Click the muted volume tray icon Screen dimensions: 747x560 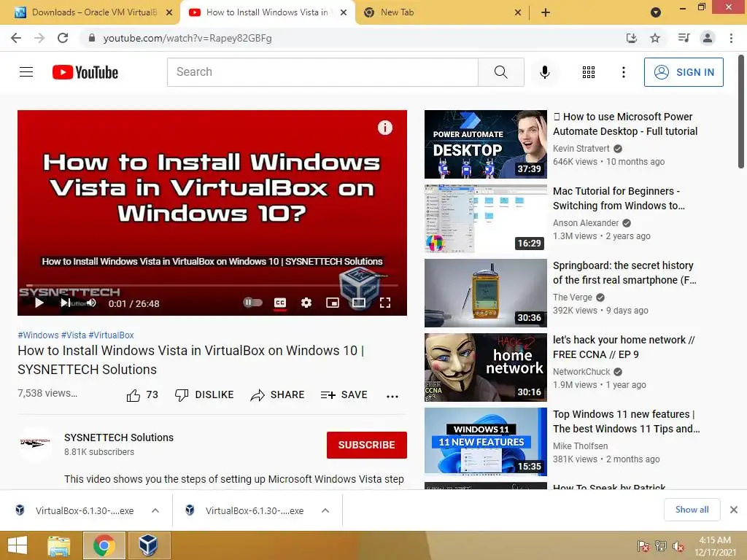click(x=678, y=546)
